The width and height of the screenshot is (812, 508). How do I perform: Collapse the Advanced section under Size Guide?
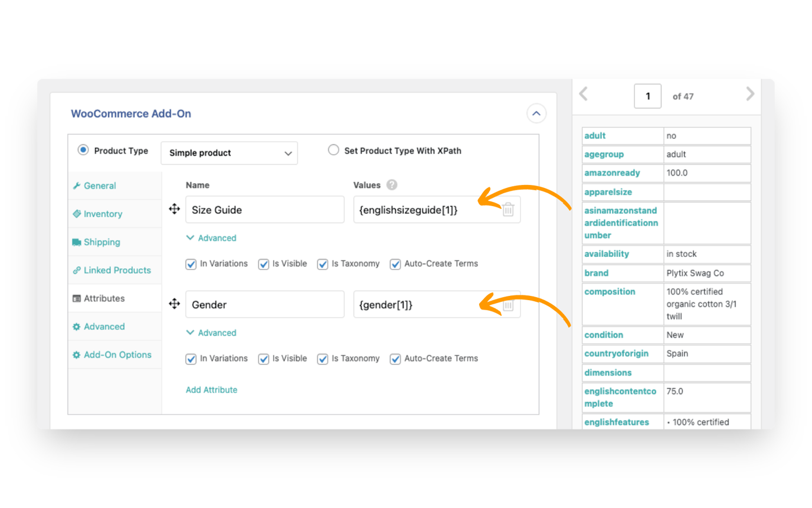pyautogui.click(x=211, y=238)
